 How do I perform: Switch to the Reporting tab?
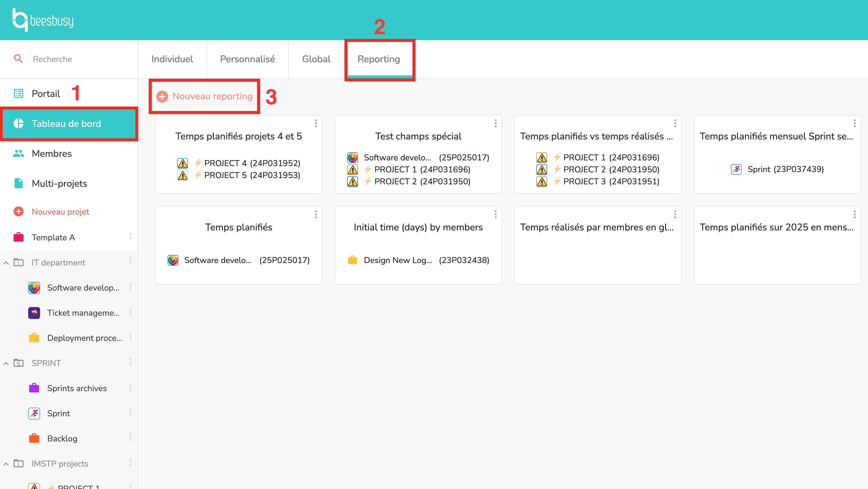coord(379,59)
